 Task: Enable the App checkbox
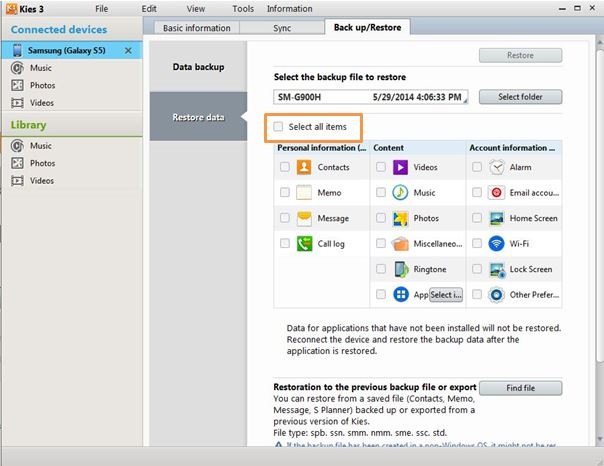pyautogui.click(x=381, y=294)
